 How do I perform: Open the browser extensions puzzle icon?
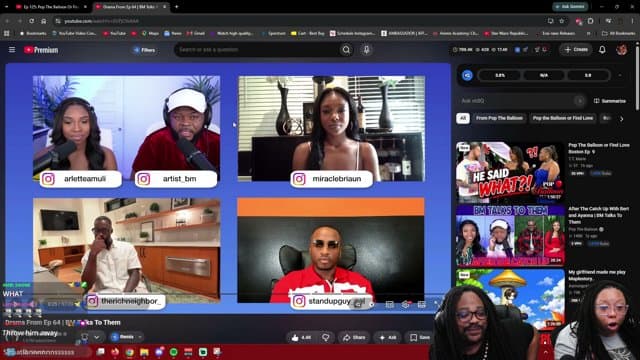tap(591, 21)
